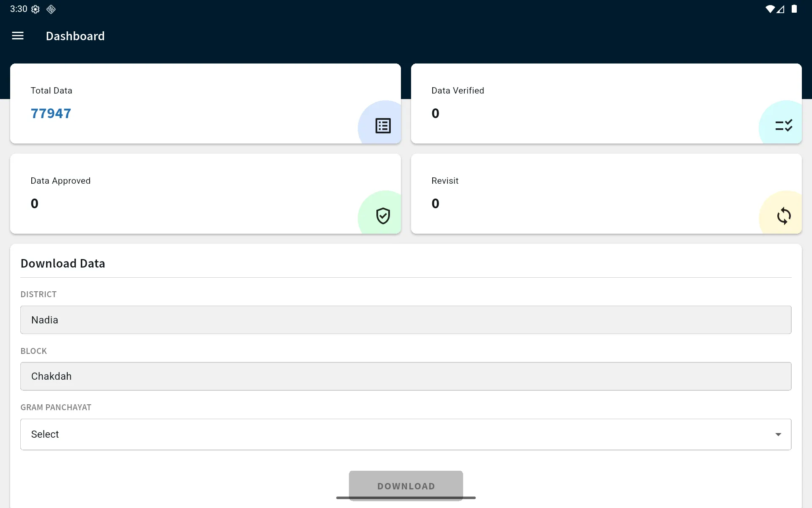Click the Revisit count 0
The image size is (812, 508).
click(x=436, y=204)
